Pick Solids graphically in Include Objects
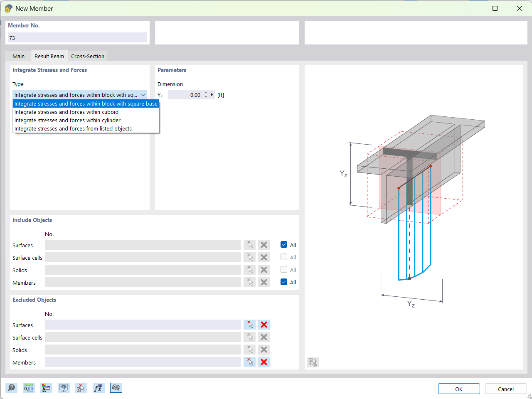Screen dimensions: 532x399 click(250, 270)
